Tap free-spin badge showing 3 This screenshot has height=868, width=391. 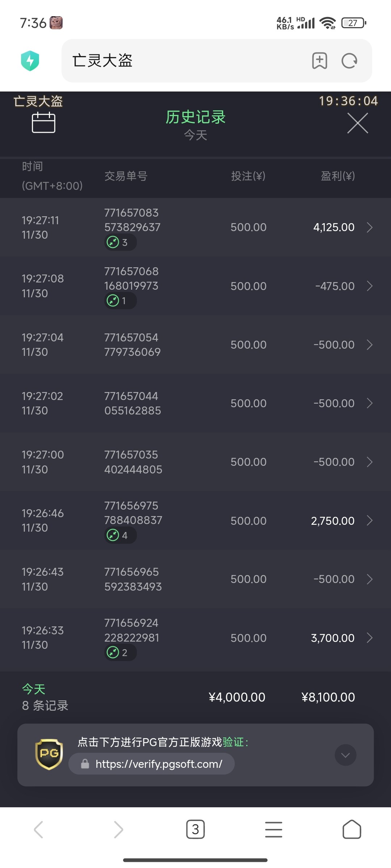pyautogui.click(x=120, y=242)
